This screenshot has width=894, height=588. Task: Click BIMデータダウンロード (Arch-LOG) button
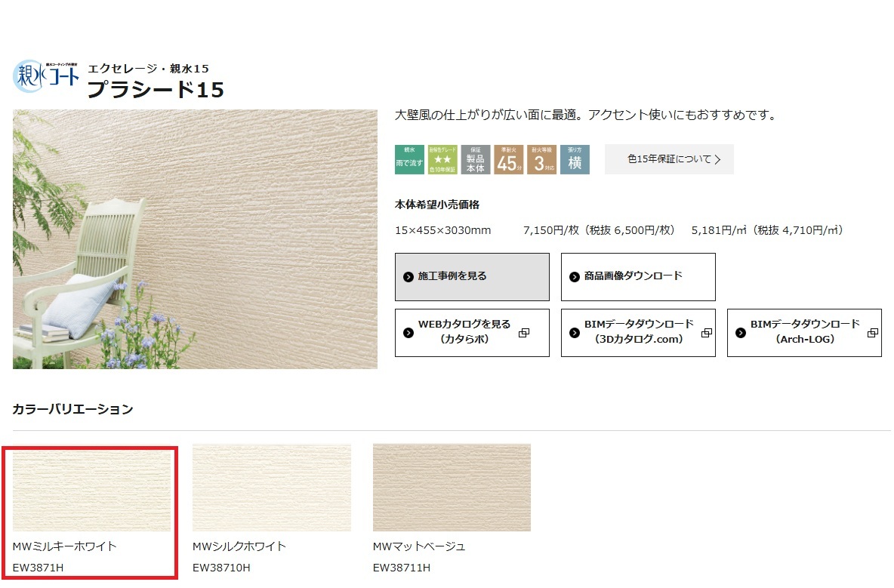804,333
